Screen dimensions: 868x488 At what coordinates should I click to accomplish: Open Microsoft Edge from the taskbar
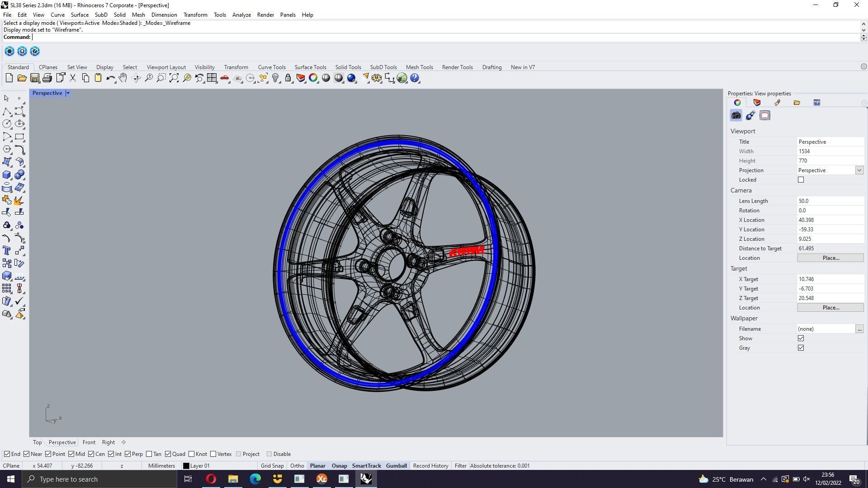255,479
